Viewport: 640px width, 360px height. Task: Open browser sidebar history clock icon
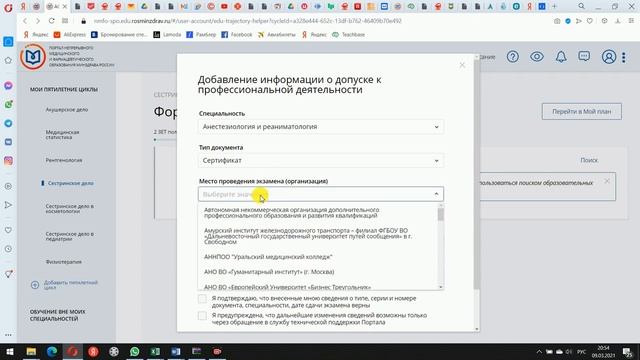[8, 249]
